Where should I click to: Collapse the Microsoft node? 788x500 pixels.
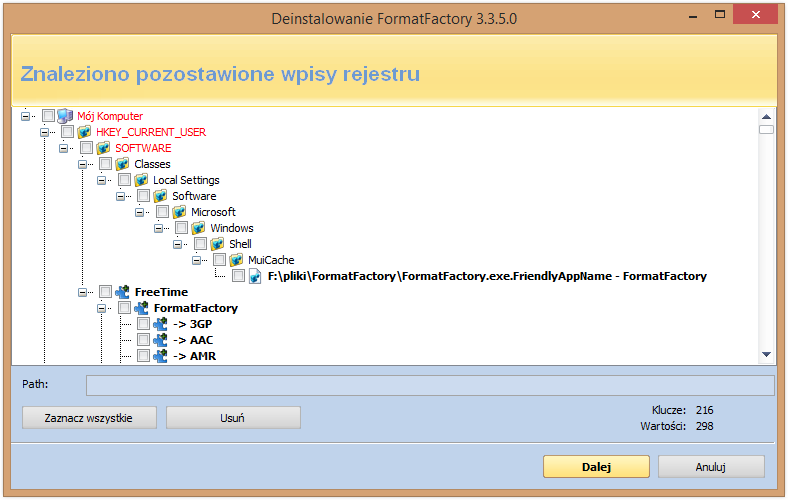[x=140, y=213]
